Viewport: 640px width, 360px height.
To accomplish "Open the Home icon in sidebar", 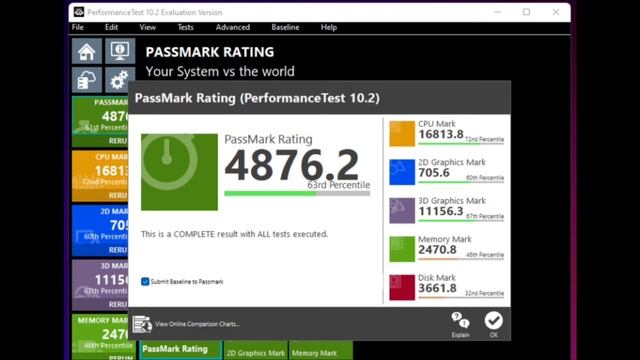I will pyautogui.click(x=87, y=51).
